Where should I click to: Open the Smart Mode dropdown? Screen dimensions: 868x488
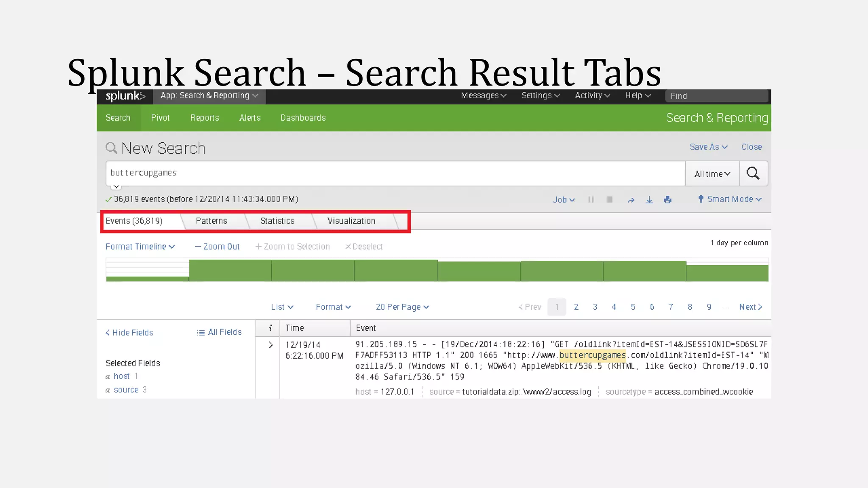coord(730,199)
